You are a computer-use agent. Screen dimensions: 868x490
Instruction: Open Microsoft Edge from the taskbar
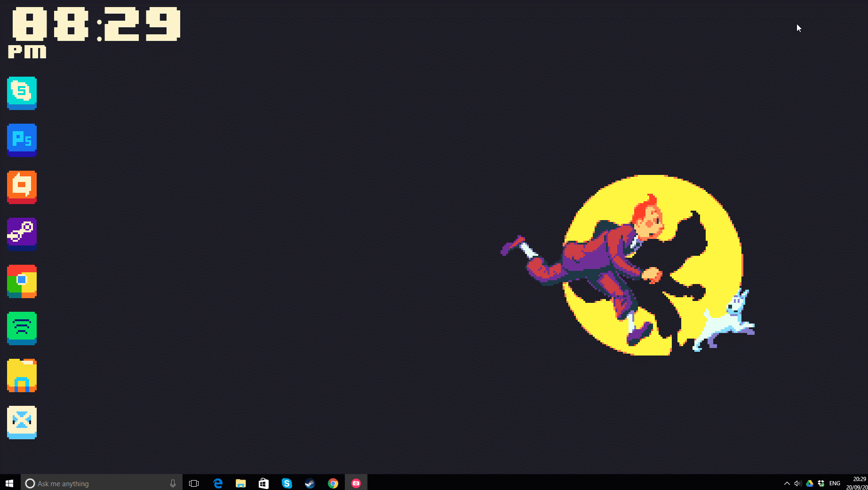[x=218, y=483]
